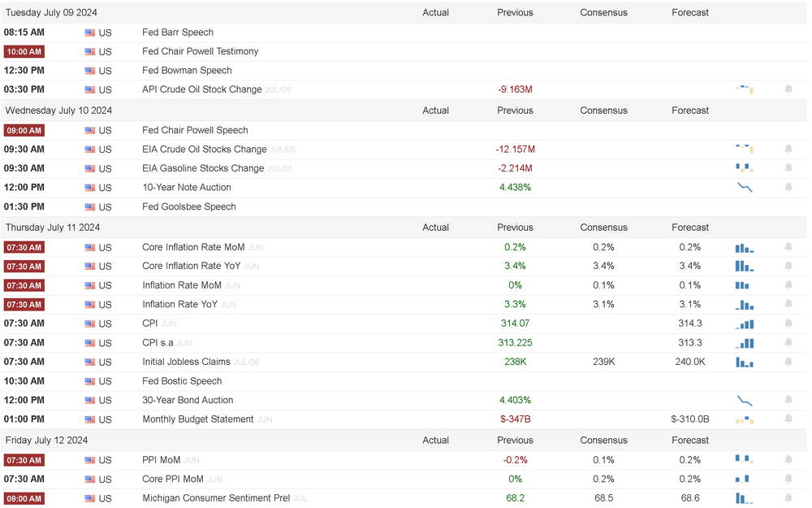The width and height of the screenshot is (812, 508).
Task: Enable alert bell for 10-Year Note Auction
Action: (788, 188)
